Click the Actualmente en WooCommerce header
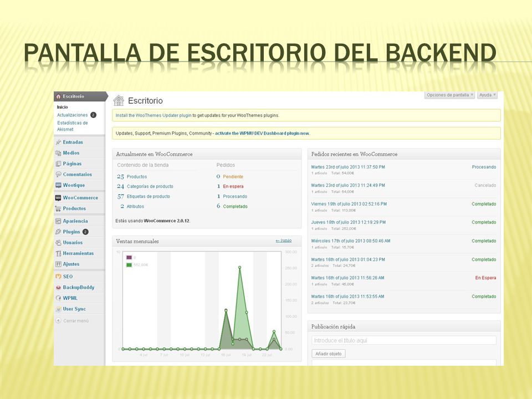Image resolution: width=532 pixels, height=399 pixels. click(x=207, y=154)
